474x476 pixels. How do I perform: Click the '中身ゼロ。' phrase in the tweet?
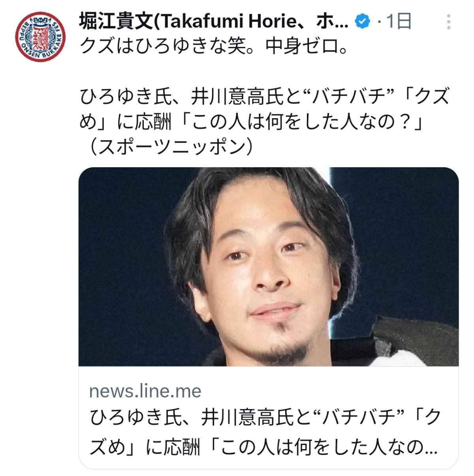(x=307, y=48)
